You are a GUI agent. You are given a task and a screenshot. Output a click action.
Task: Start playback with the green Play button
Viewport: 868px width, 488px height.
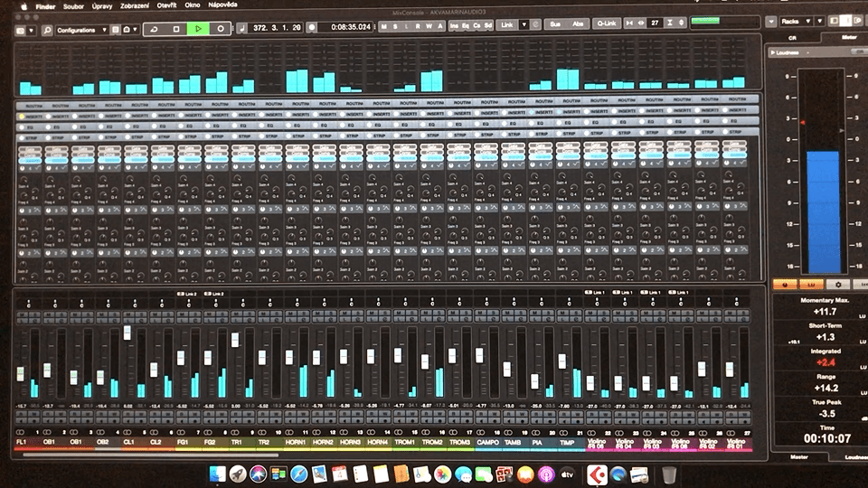[198, 29]
